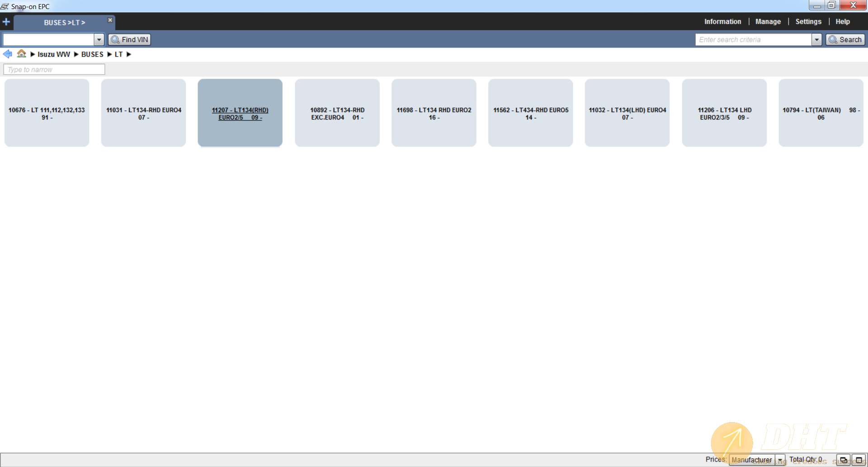
Task: Click the VIN input field
Action: coord(48,39)
